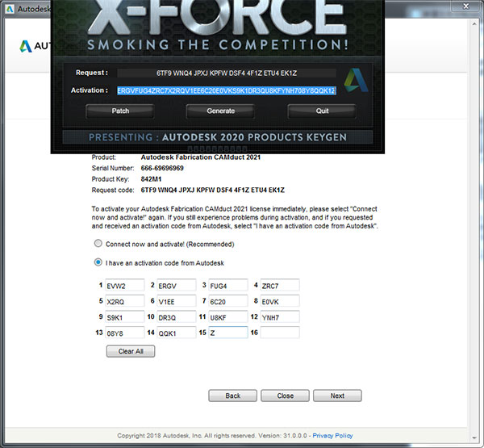The image size is (484, 448).
Task: Click the empty activation code box 16
Action: [280, 333]
